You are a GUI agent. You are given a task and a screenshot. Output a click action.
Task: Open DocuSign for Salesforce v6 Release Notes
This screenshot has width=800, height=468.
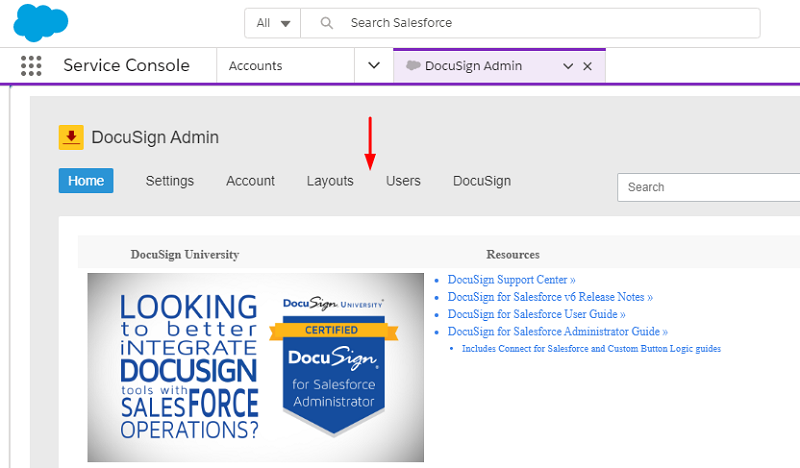pyautogui.click(x=550, y=297)
